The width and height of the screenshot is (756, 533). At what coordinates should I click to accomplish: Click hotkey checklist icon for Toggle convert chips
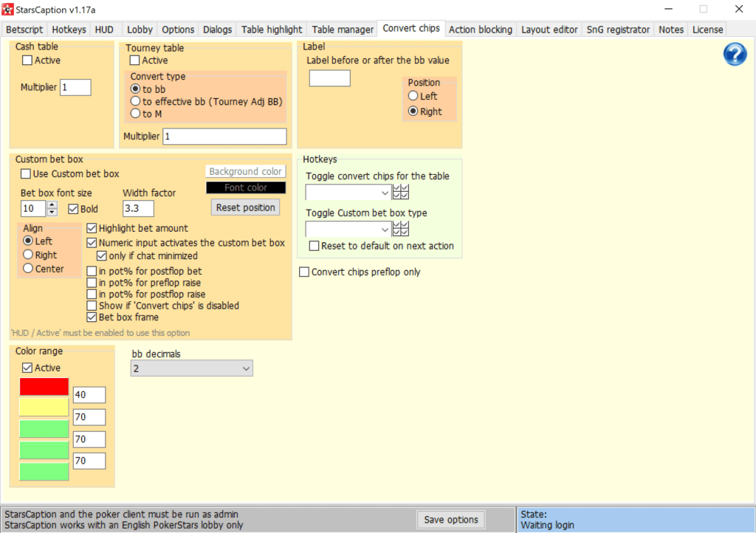(x=401, y=192)
